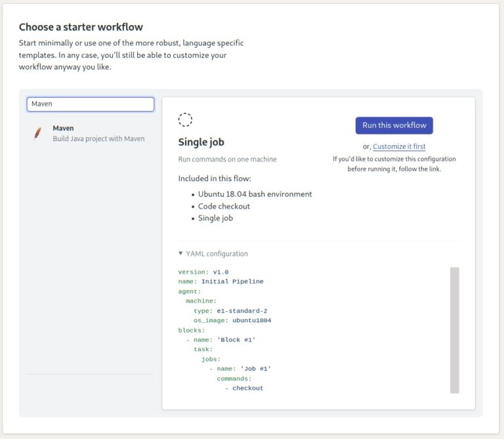Click the 'blocks:' YAML line
This screenshot has width=504, height=439.
tap(192, 330)
